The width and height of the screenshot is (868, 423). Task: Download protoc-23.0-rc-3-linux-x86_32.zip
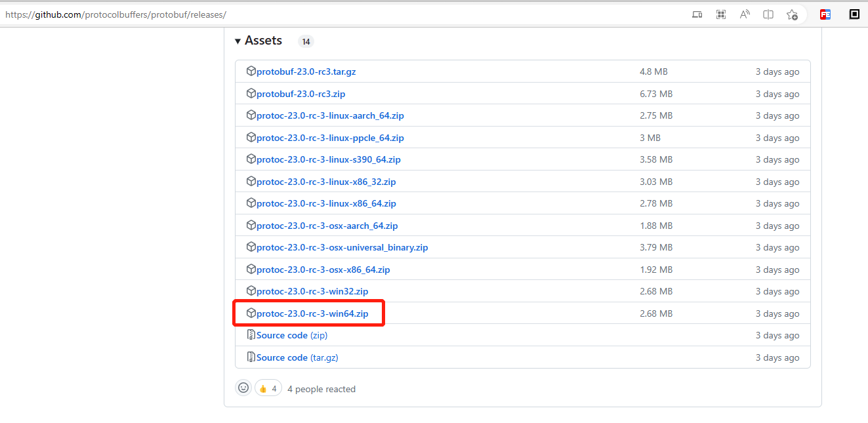(327, 182)
